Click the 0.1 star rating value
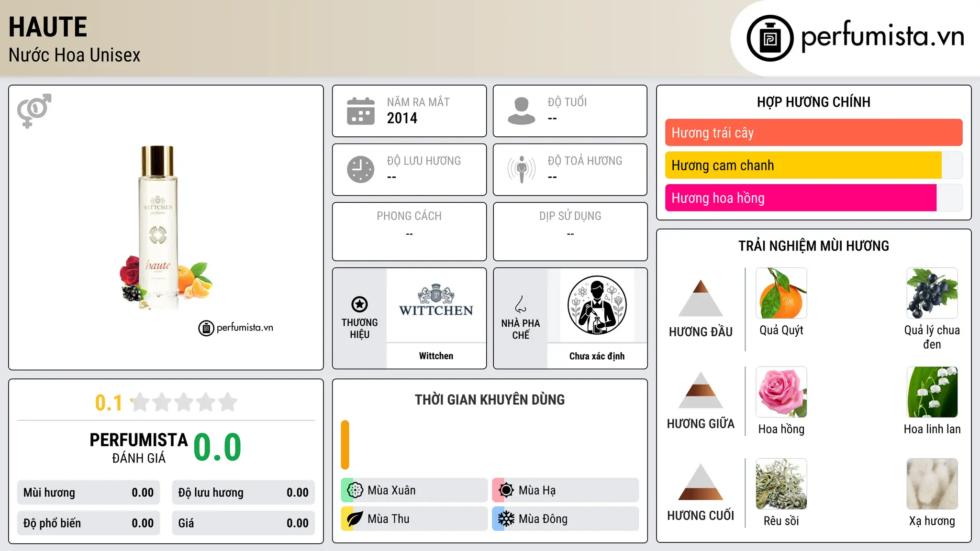The width and height of the screenshot is (980, 551). (109, 403)
